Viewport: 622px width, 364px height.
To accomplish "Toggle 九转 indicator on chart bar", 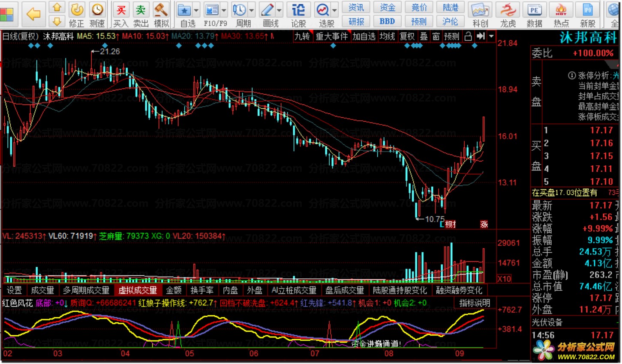I will pyautogui.click(x=302, y=36).
